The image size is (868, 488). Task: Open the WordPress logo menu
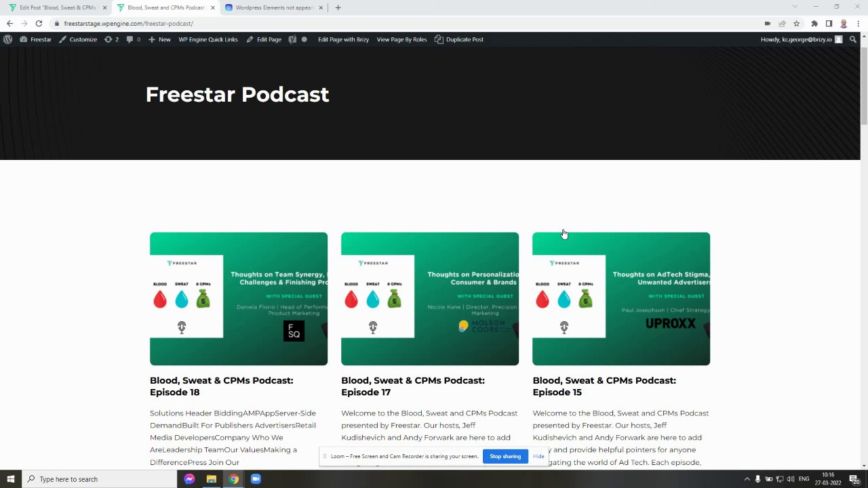(7, 39)
